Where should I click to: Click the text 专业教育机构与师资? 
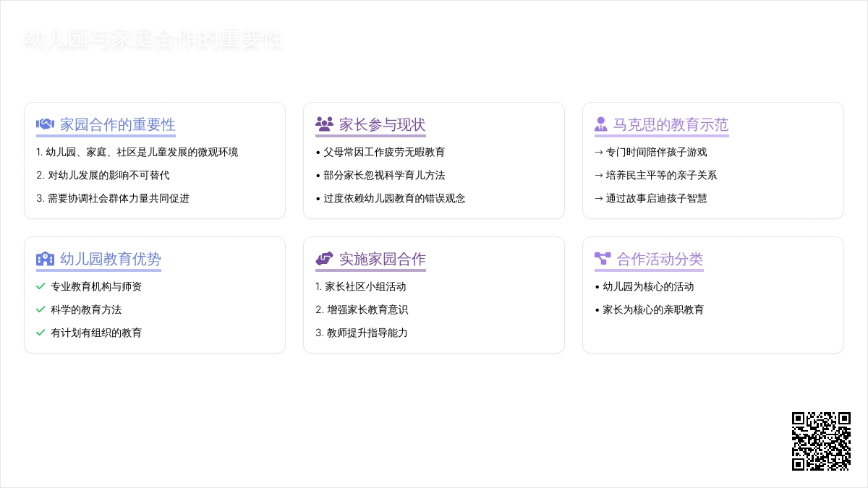(96, 286)
